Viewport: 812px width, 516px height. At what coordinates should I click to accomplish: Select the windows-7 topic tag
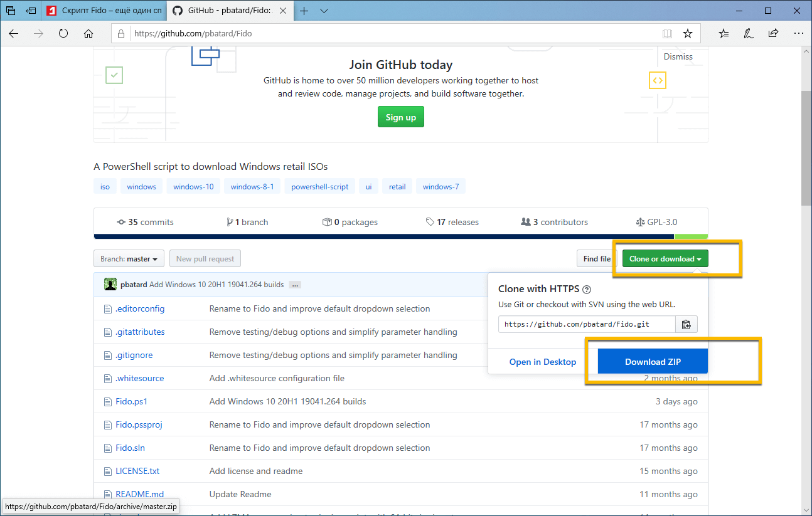441,187
